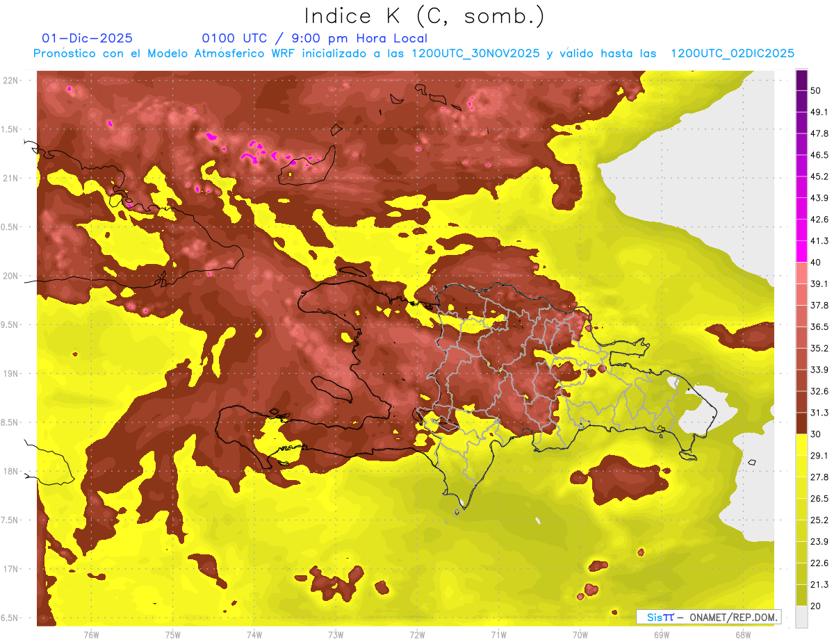Click the title 'Indice K (C, somb.)'

pyautogui.click(x=424, y=16)
